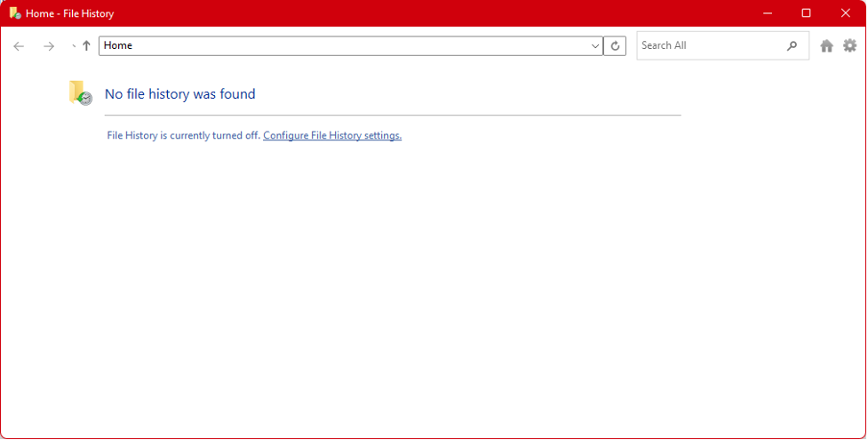Viewport: 868px width, 440px height.
Task: Go up one level with the up arrow
Action: (x=86, y=46)
